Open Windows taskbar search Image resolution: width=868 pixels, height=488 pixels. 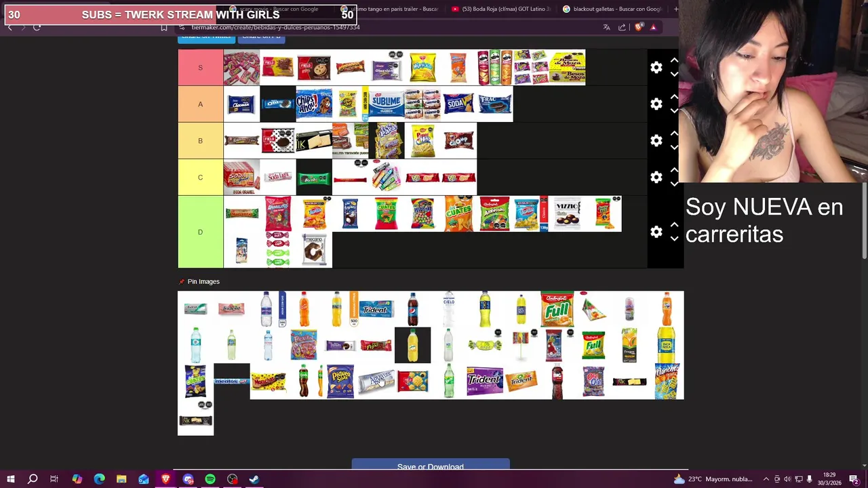coord(32,479)
